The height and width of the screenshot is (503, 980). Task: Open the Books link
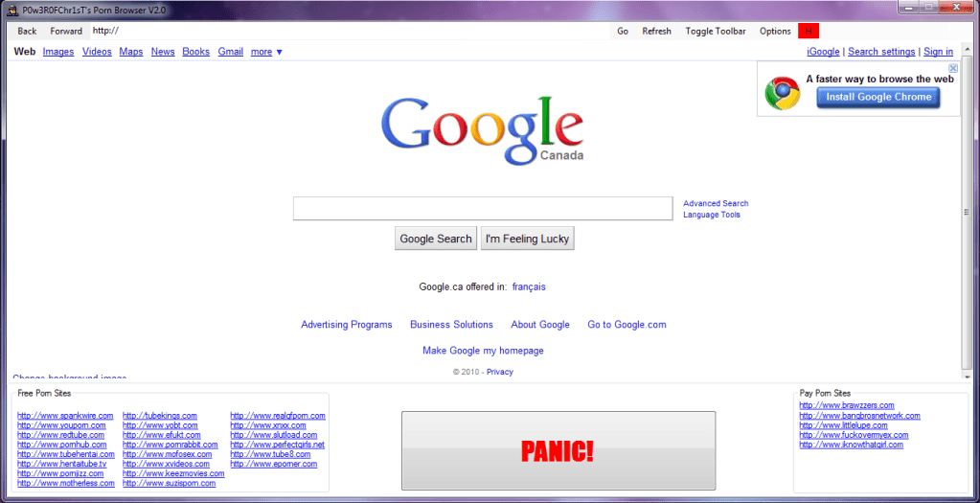[x=195, y=52]
